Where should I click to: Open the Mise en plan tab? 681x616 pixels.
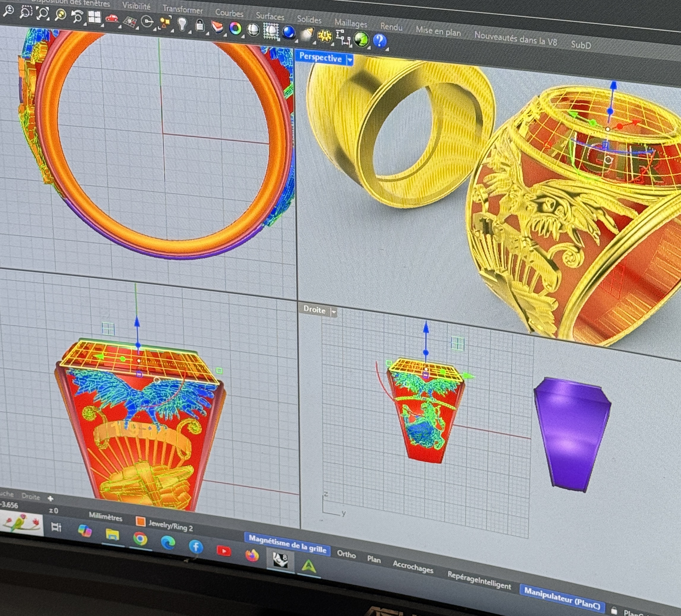[x=438, y=31]
